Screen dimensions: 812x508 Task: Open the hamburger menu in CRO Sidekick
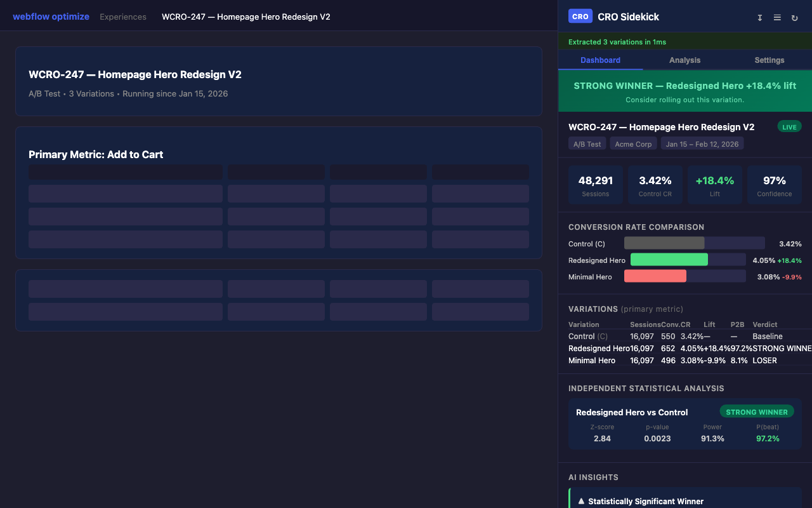click(x=777, y=18)
